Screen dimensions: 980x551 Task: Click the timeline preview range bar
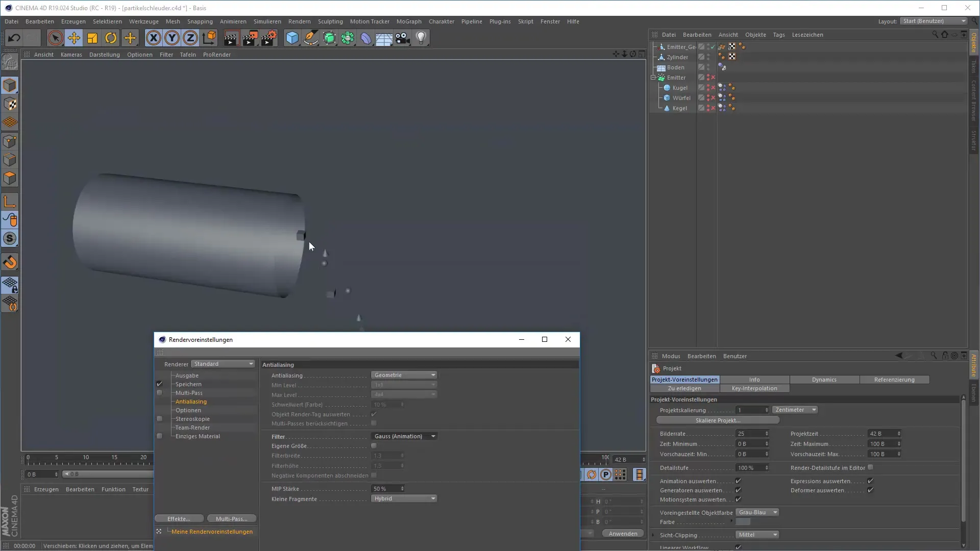pos(108,474)
